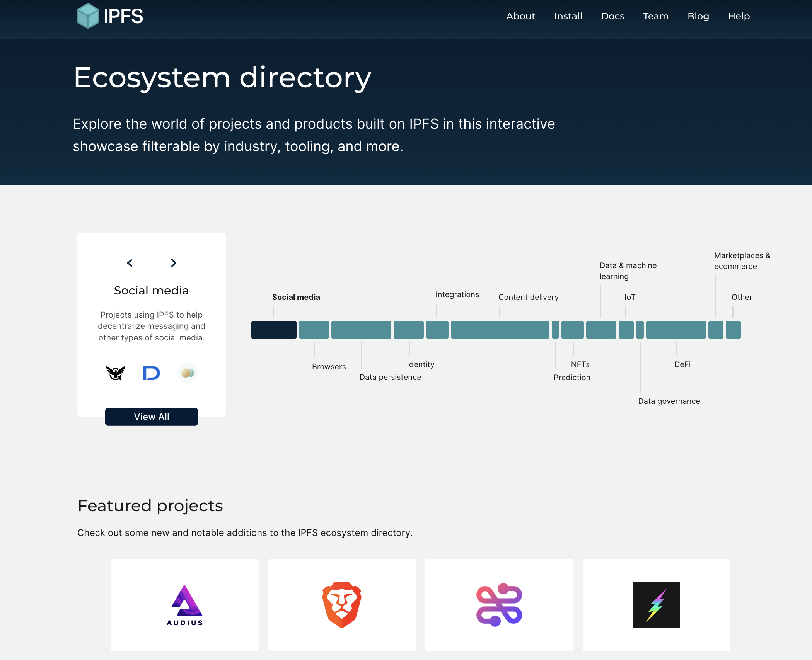Select the narrow Data governance segment
This screenshot has height=660, width=812.
(x=640, y=330)
